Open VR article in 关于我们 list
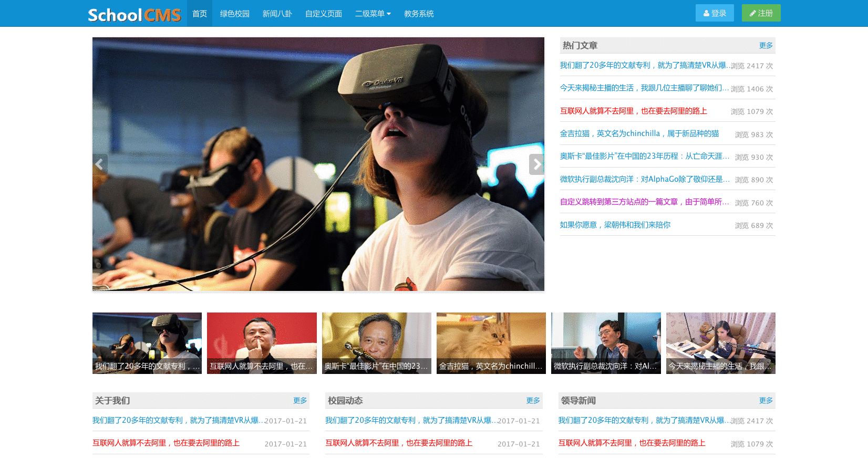This screenshot has width=868, height=458. click(178, 421)
